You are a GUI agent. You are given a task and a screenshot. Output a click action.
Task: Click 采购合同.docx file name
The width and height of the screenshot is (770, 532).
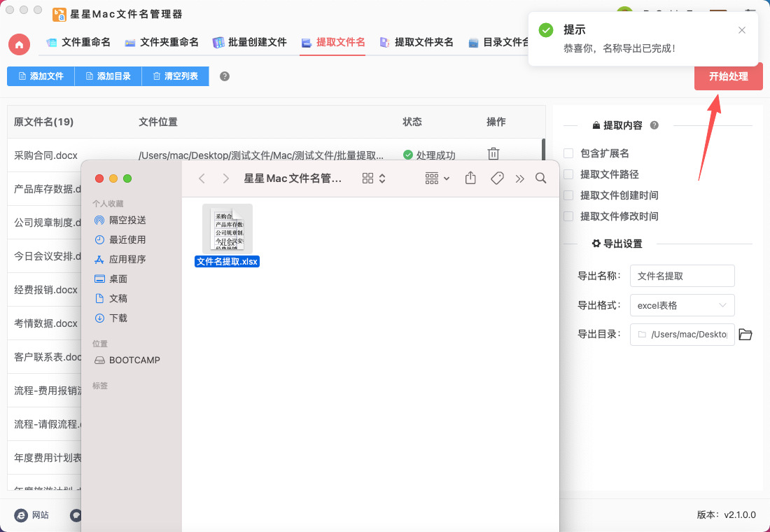45,155
